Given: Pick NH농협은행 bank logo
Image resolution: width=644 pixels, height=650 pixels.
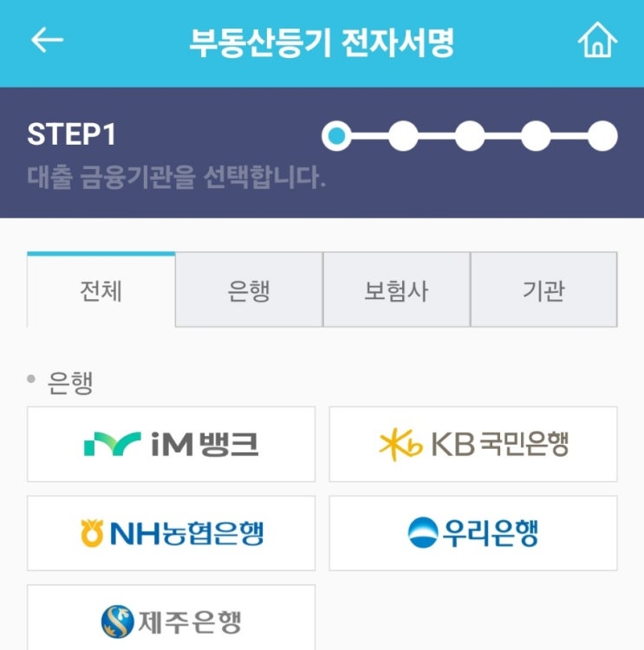Looking at the screenshot, I should coord(172,533).
